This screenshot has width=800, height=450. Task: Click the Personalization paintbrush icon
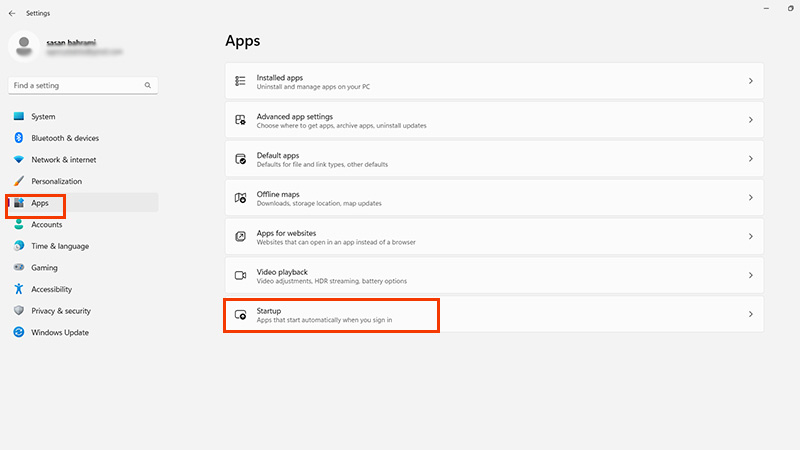point(19,181)
